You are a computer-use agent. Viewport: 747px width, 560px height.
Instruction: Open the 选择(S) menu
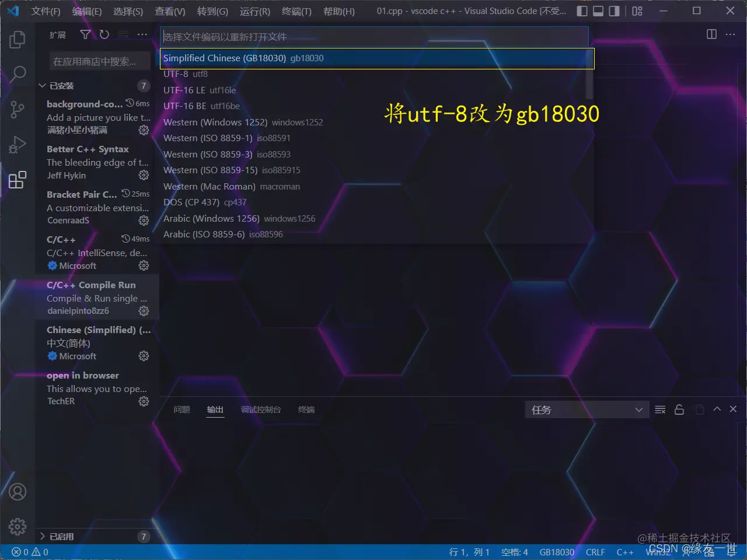(128, 11)
